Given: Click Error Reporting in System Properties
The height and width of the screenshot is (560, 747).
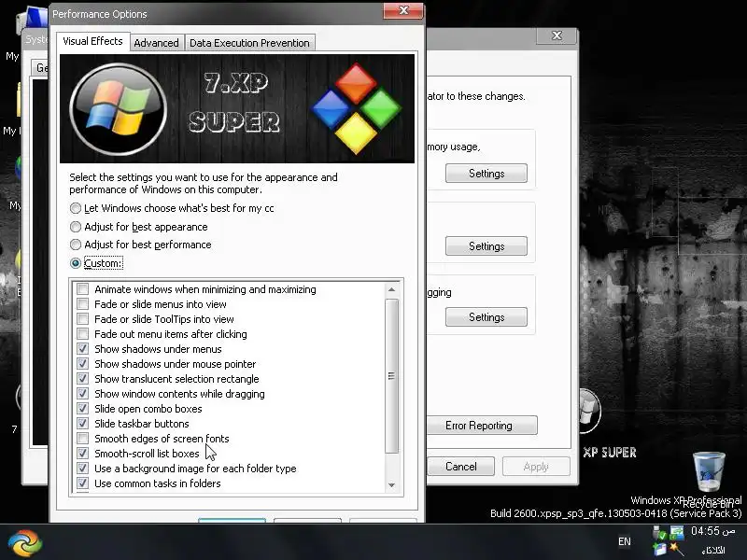Looking at the screenshot, I should point(481,426).
